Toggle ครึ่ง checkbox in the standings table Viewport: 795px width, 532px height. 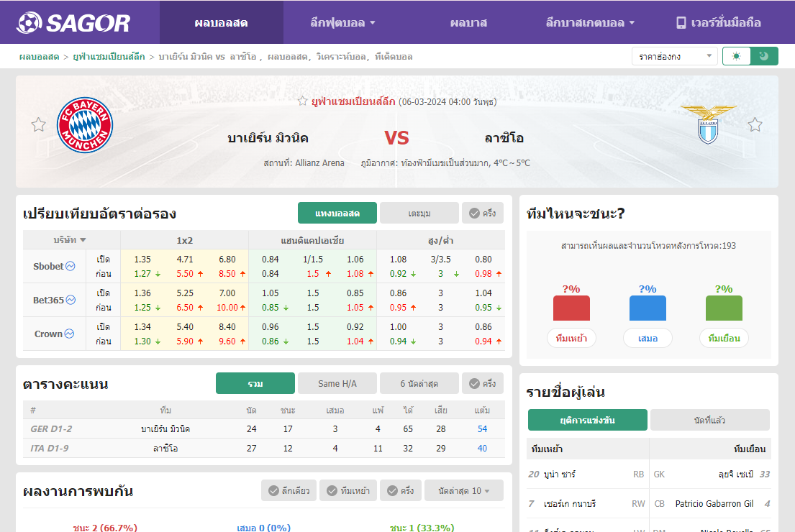[483, 384]
